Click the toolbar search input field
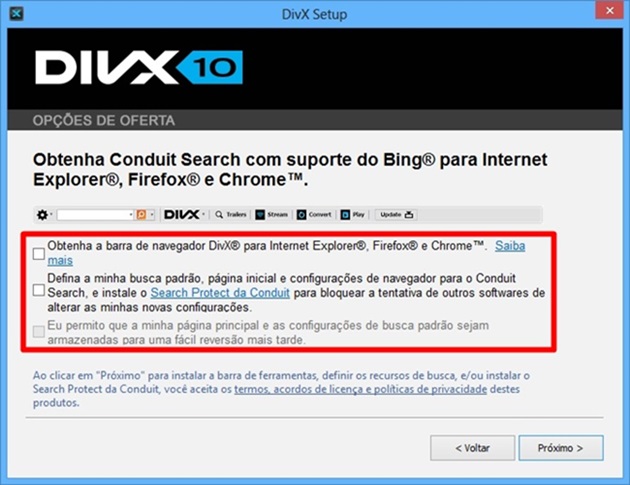This screenshot has height=485, width=630. 93,215
